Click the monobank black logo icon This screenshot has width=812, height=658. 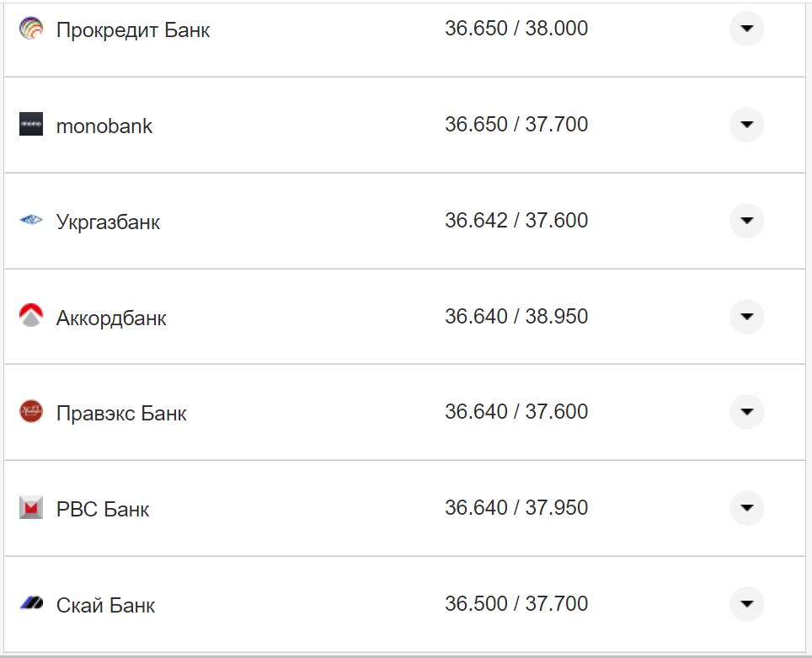(31, 125)
